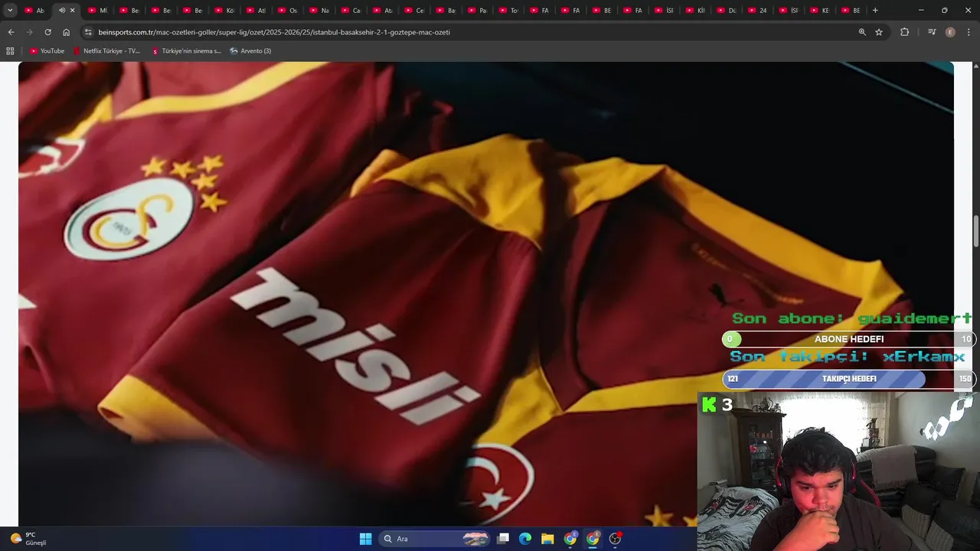Click the streamer webcam overlay
Viewport: 980px width, 551px height.
[x=838, y=471]
